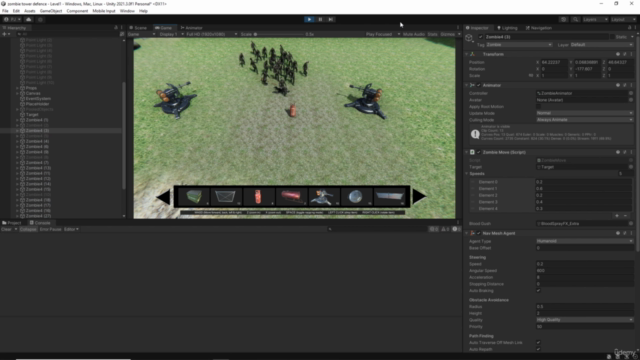The width and height of the screenshot is (640, 360).
Task: Switch to the Animator tab
Action: [191, 28]
